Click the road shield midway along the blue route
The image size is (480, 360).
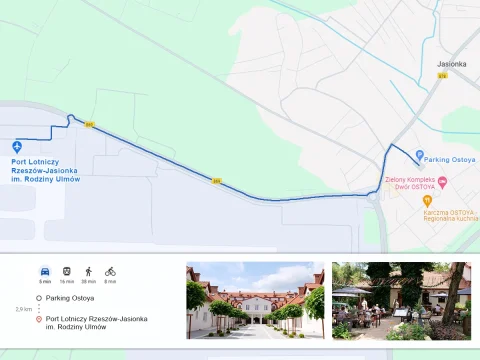(217, 181)
